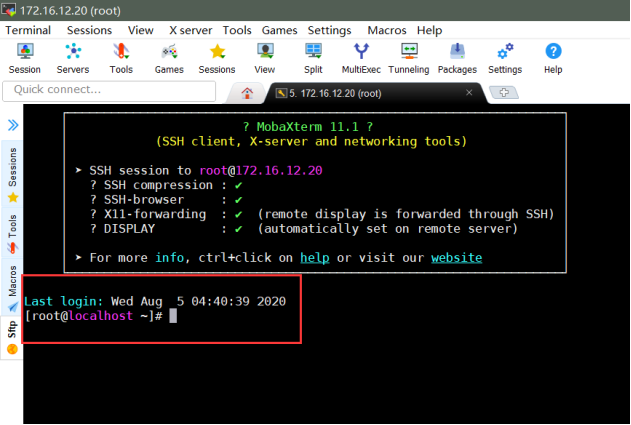Click the Quick connect input field

pyautogui.click(x=109, y=91)
